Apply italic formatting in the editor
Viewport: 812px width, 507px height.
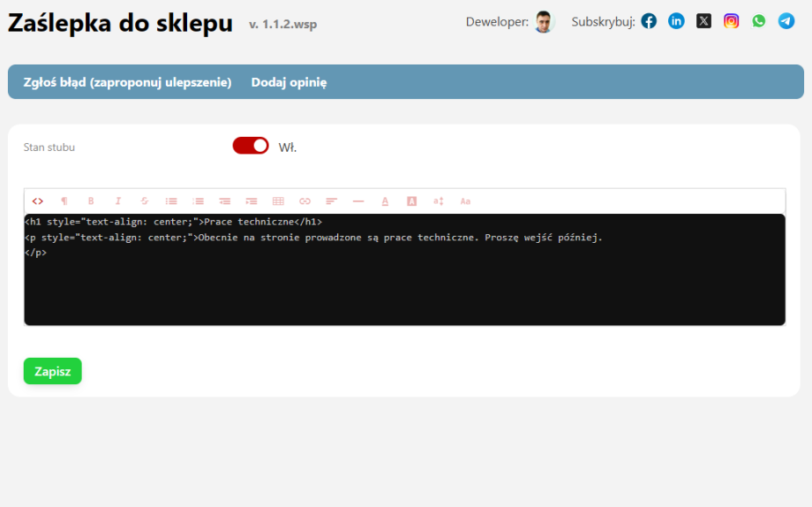pos(117,201)
